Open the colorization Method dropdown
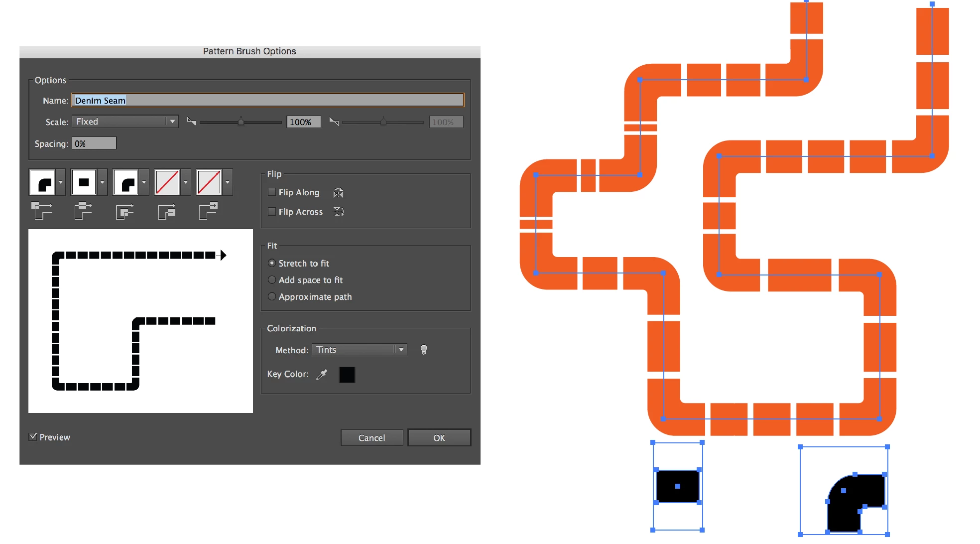This screenshot has height=544, width=980. pyautogui.click(x=359, y=350)
